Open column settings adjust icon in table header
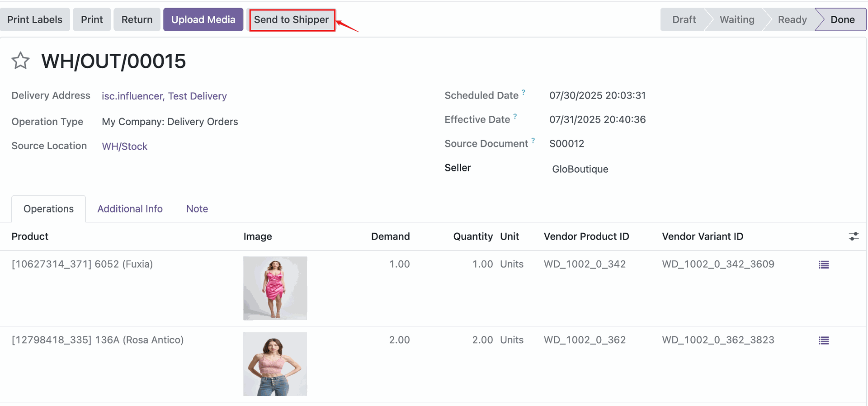 point(853,236)
